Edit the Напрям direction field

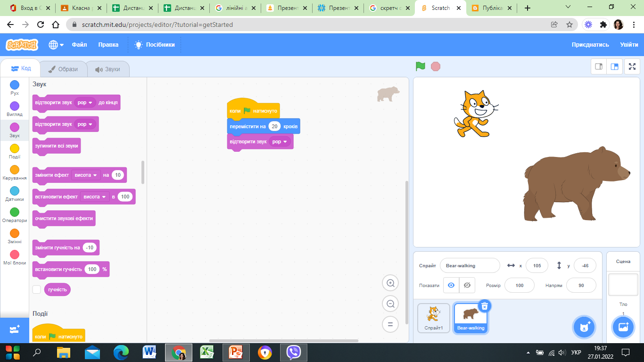coord(581,285)
